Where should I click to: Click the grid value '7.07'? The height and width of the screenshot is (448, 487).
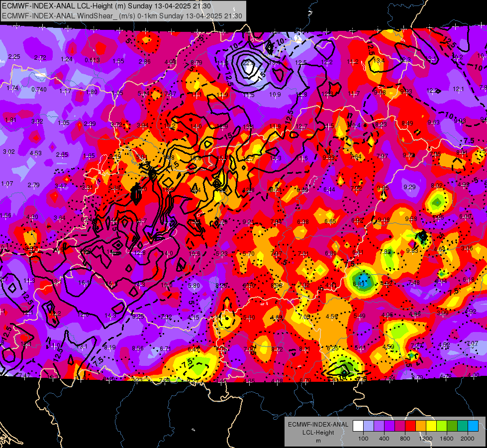tap(473, 343)
